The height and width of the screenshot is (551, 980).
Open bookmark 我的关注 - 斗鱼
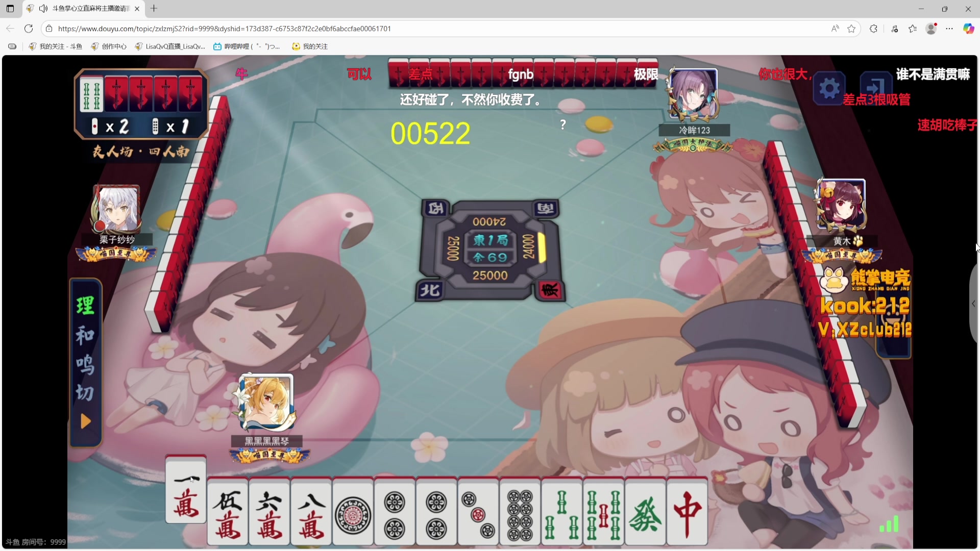[56, 46]
